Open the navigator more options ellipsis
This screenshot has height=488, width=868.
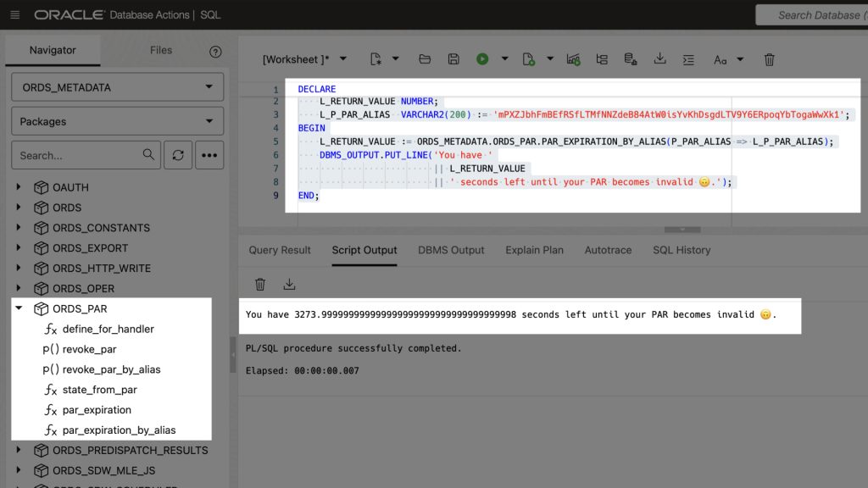[x=209, y=155]
